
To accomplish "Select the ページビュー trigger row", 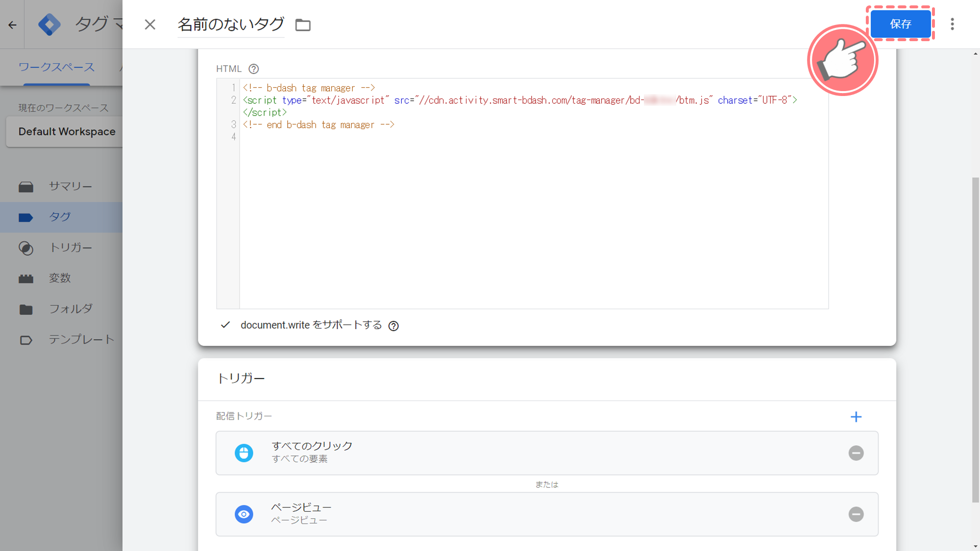I will (x=547, y=514).
